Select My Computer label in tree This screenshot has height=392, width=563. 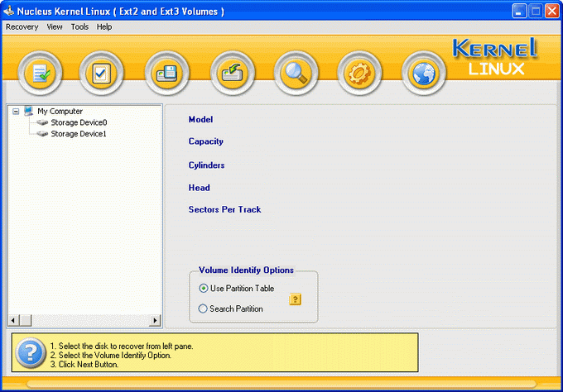[60, 111]
